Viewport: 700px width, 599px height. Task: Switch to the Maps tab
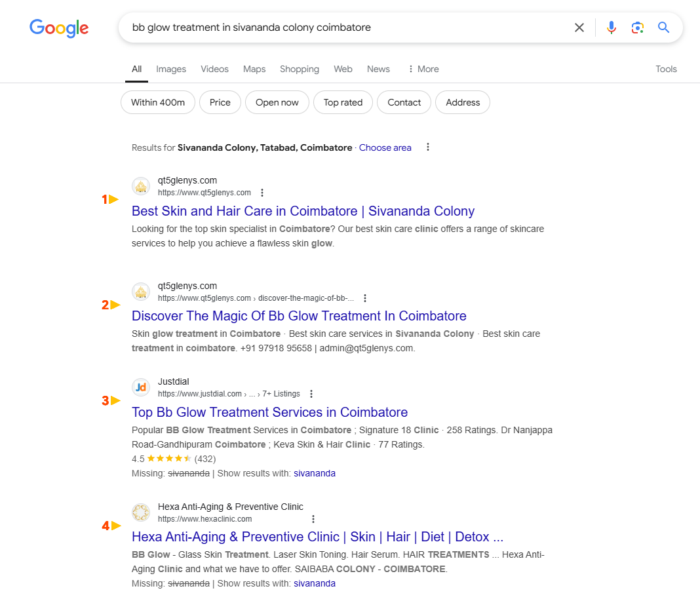(254, 69)
